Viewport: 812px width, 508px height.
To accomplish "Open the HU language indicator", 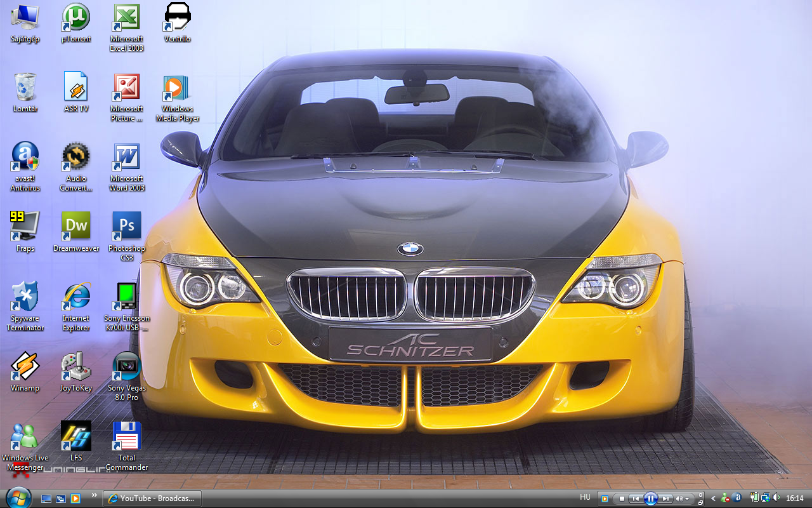I will coord(585,497).
